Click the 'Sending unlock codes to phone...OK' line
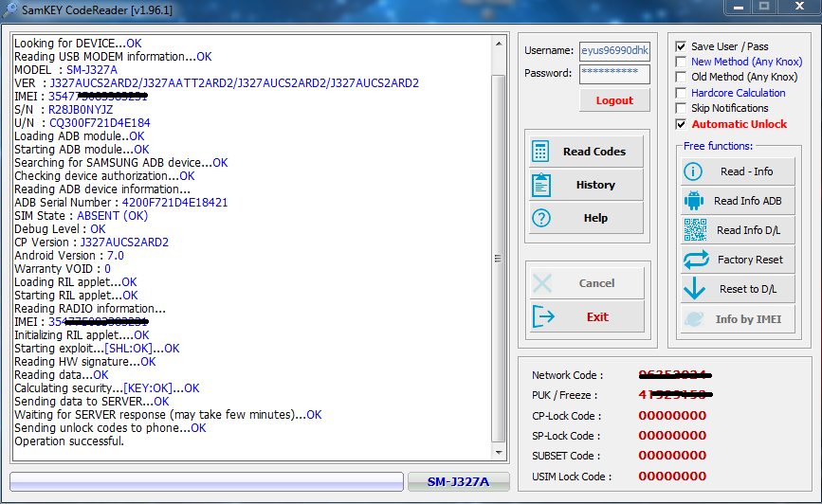Screen dimensions: 822x504 tap(110, 428)
